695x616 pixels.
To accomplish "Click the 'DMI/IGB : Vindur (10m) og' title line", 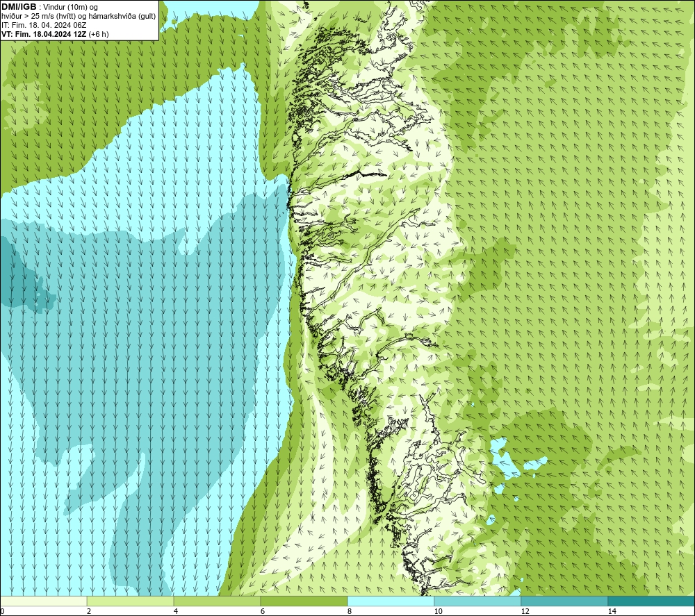I will pos(49,7).
